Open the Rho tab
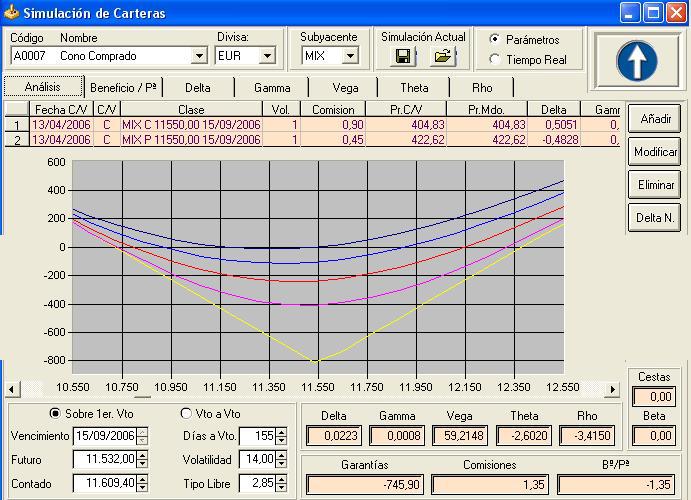This screenshot has width=691, height=500. (482, 88)
